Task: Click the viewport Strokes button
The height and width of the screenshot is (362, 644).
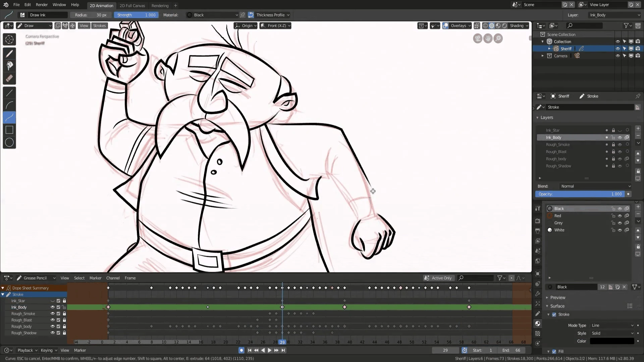Action: tap(99, 26)
